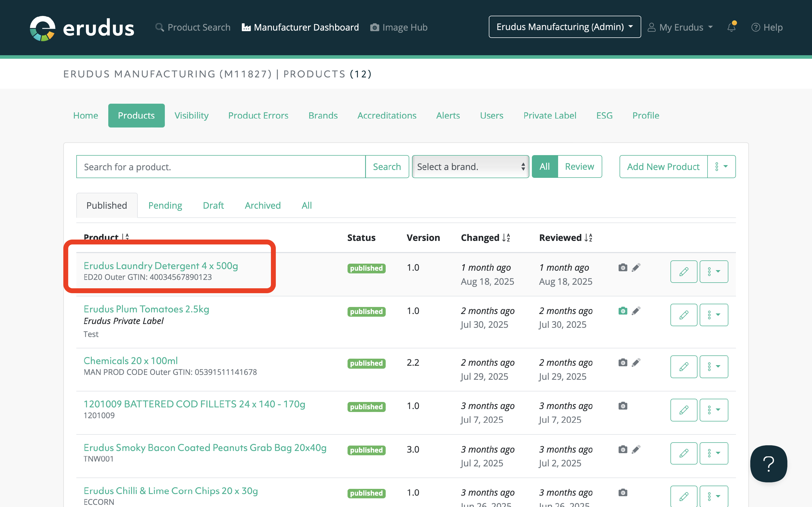Switch to the Pending products tab
This screenshot has height=507, width=812.
[x=165, y=205]
